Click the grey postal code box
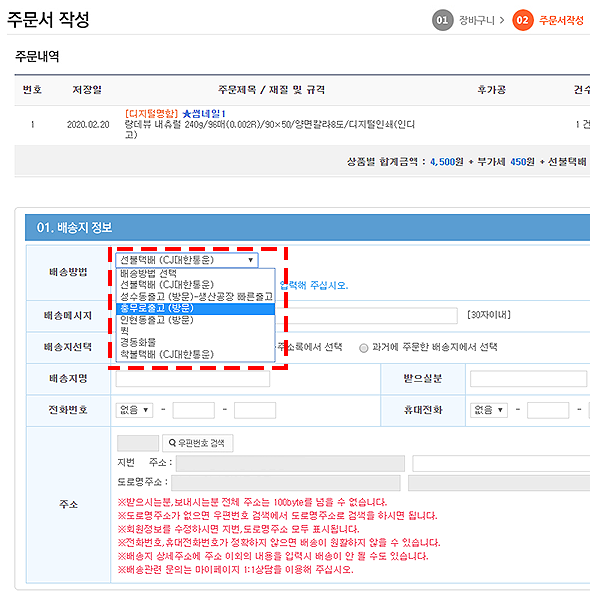 click(138, 443)
